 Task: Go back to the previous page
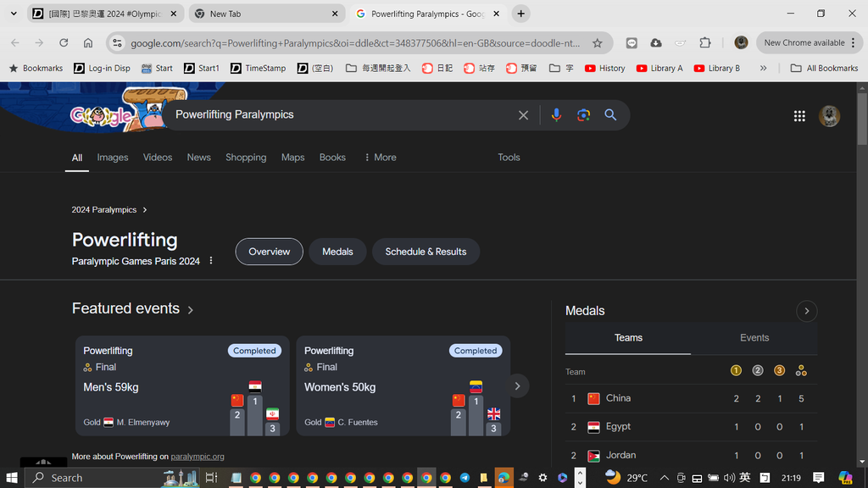(15, 42)
